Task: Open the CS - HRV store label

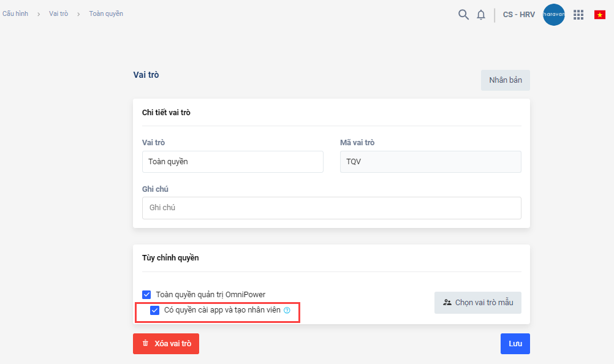Action: tap(518, 15)
